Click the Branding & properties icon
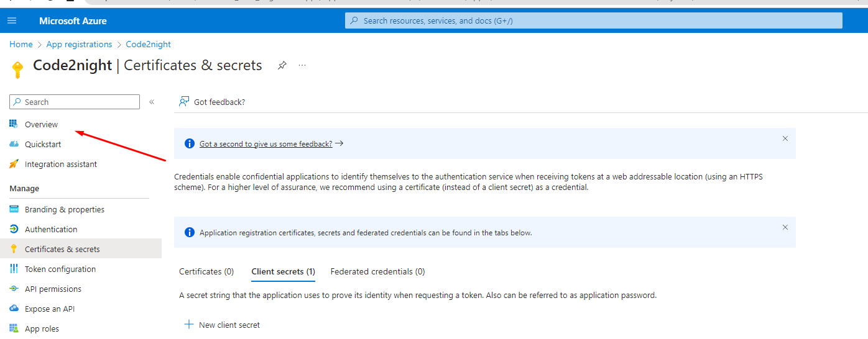The image size is (868, 339). pos(14,209)
